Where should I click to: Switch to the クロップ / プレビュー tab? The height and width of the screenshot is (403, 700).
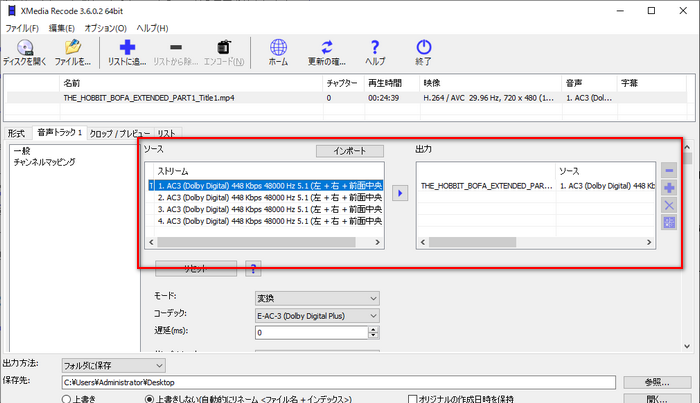tap(120, 133)
